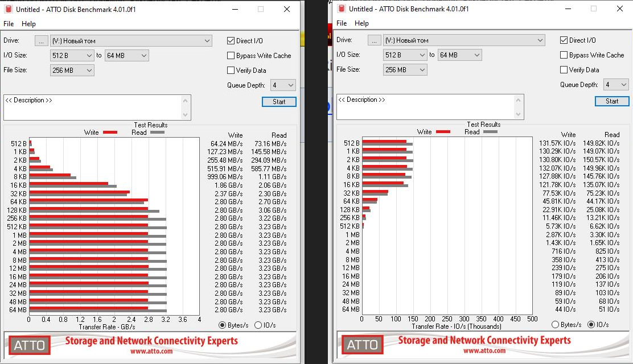Click gray Read legend swatch in right window
This screenshot has height=364, width=633.
(x=491, y=132)
